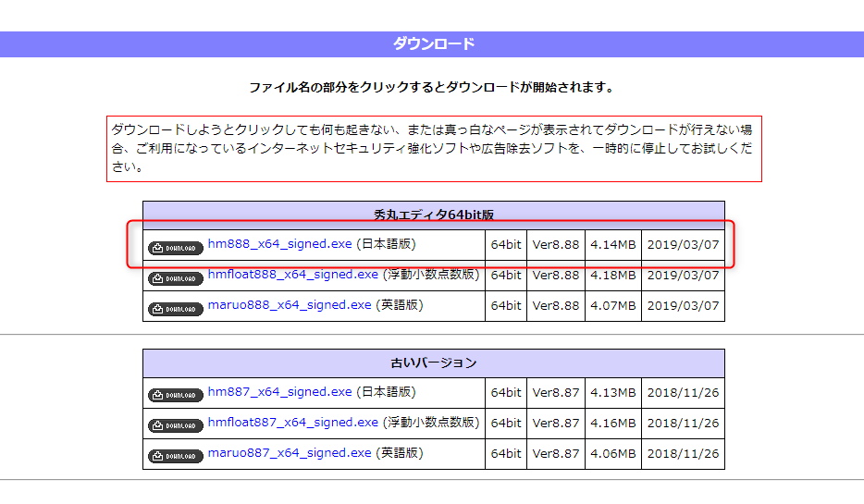Screen dimensions: 864x504
Task: Click the ファイル名の部分をクリック instruction text
Action: tap(431, 88)
